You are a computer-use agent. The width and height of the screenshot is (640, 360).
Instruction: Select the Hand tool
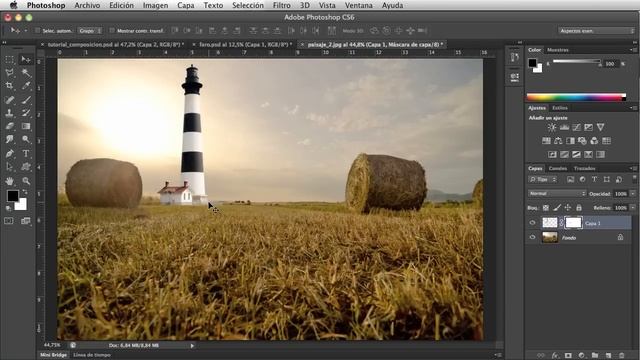(x=9, y=180)
